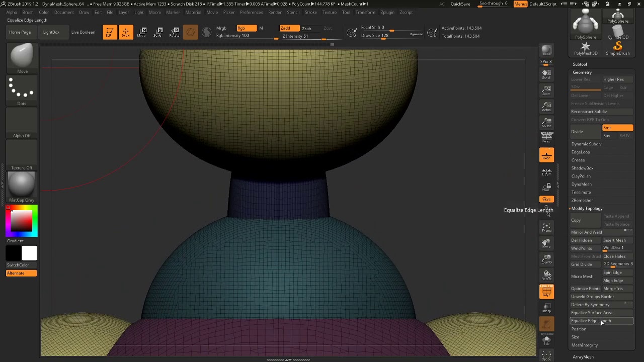Open LightBox browser
Screen dimensions: 644x362
tap(51, 32)
